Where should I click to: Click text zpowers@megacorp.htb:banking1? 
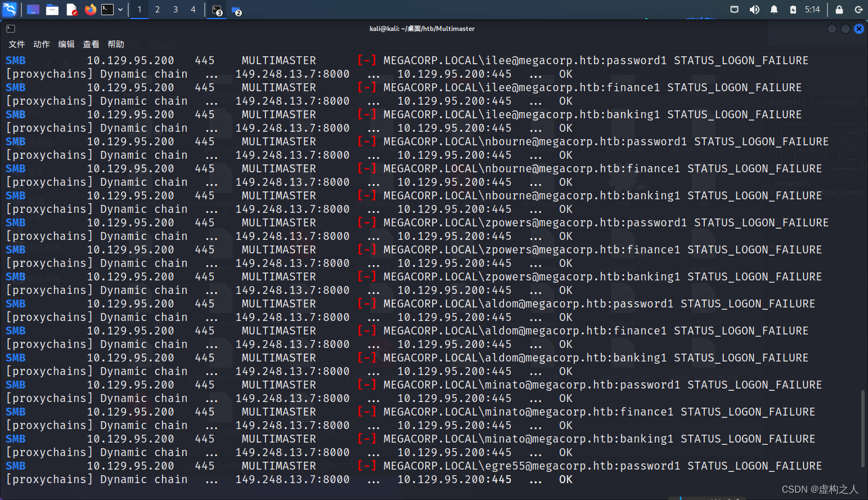click(x=583, y=276)
